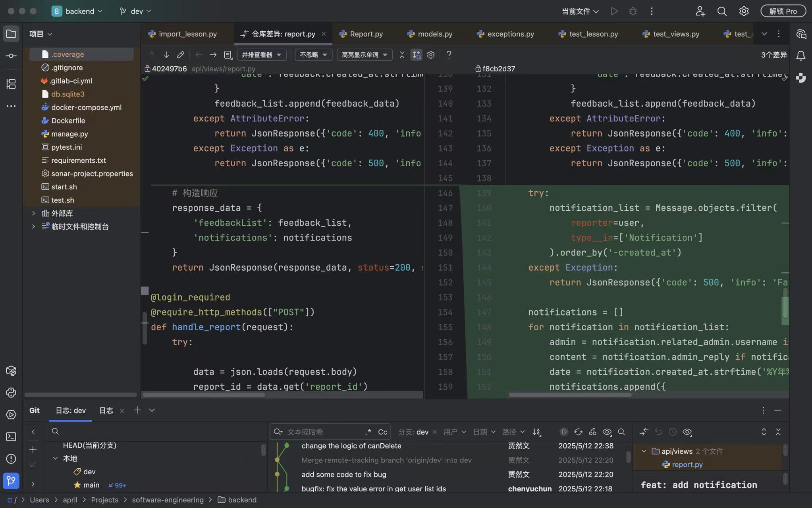This screenshot has height=508, width=812.
Task: Click software-engineering in the path breadcrumb
Action: 168,500
